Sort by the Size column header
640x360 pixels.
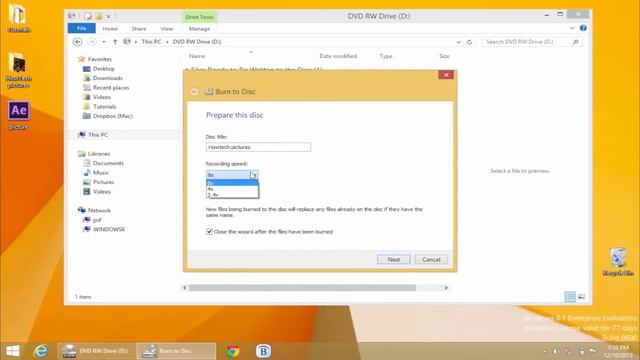[444, 56]
